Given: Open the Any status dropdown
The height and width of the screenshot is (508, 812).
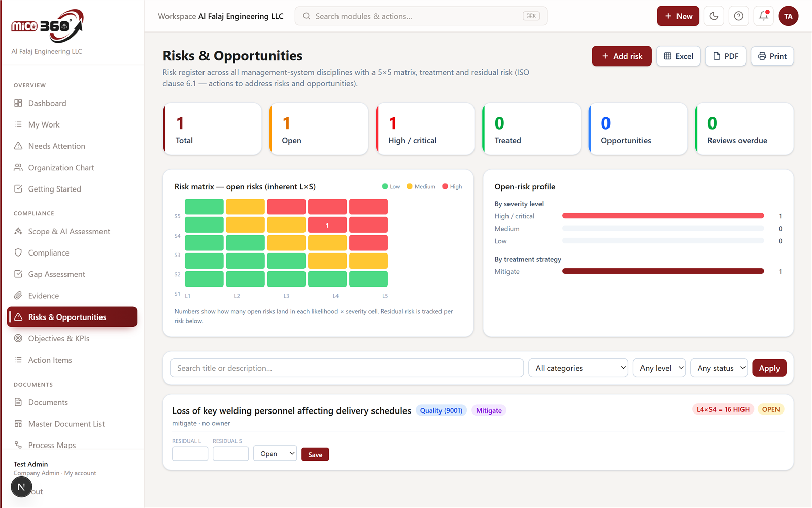Looking at the screenshot, I should click(x=719, y=368).
